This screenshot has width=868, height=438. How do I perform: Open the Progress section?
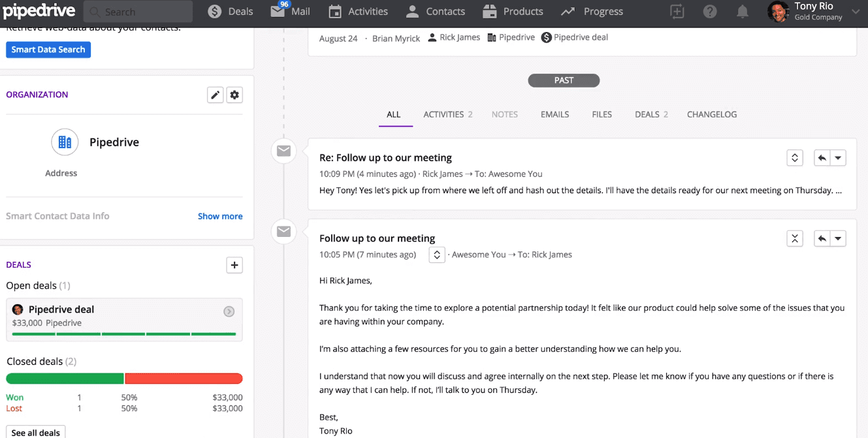pyautogui.click(x=592, y=12)
